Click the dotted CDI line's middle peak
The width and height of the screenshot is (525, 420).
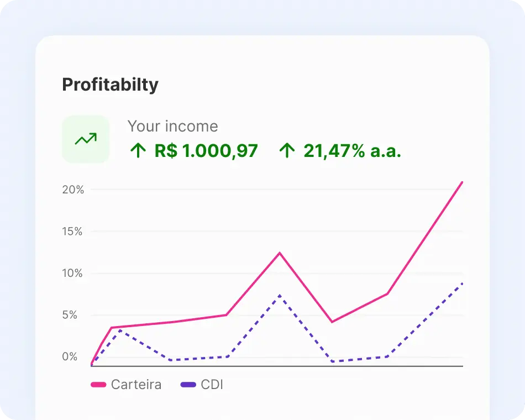click(280, 296)
